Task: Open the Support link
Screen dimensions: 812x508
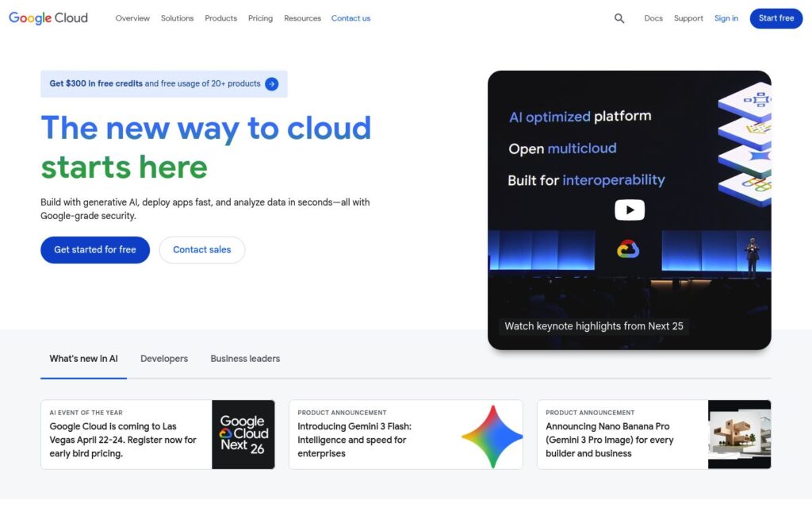Action: (688, 18)
